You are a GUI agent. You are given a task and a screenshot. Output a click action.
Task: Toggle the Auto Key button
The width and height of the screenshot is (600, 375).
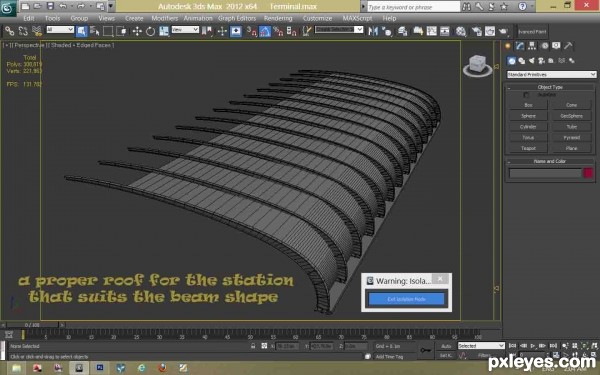click(446, 346)
